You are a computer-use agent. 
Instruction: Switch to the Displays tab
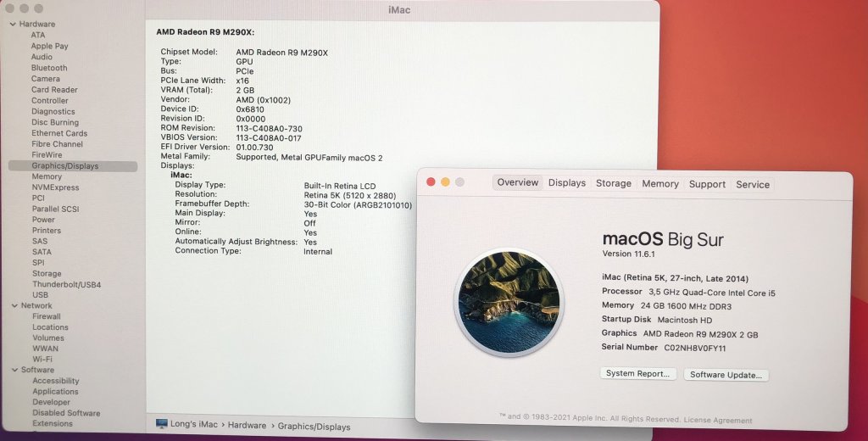pyautogui.click(x=567, y=183)
